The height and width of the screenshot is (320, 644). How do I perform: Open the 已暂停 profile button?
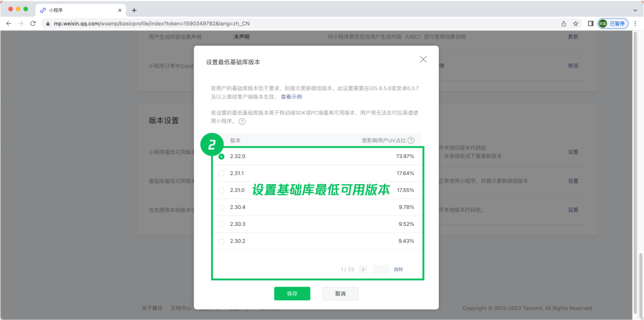613,24
